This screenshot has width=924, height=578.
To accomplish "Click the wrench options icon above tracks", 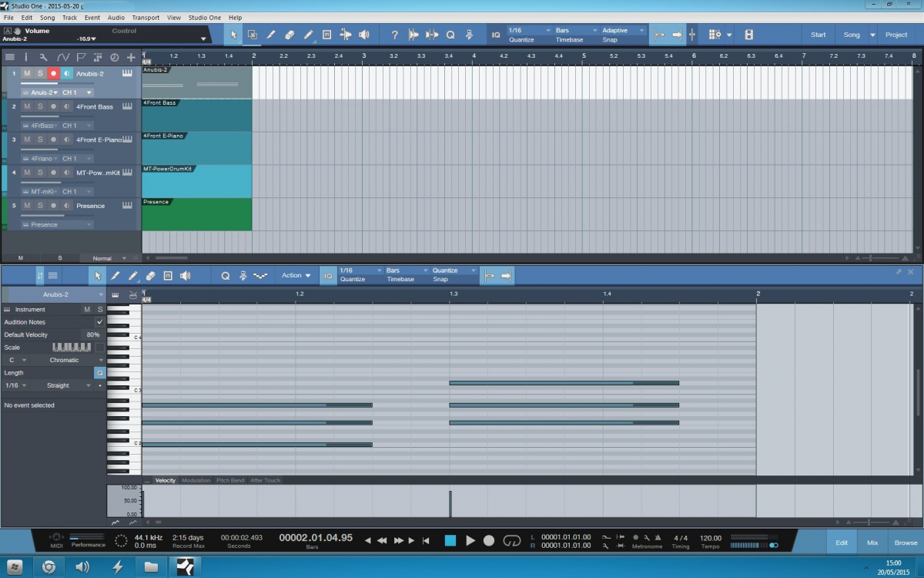I will 43,57.
